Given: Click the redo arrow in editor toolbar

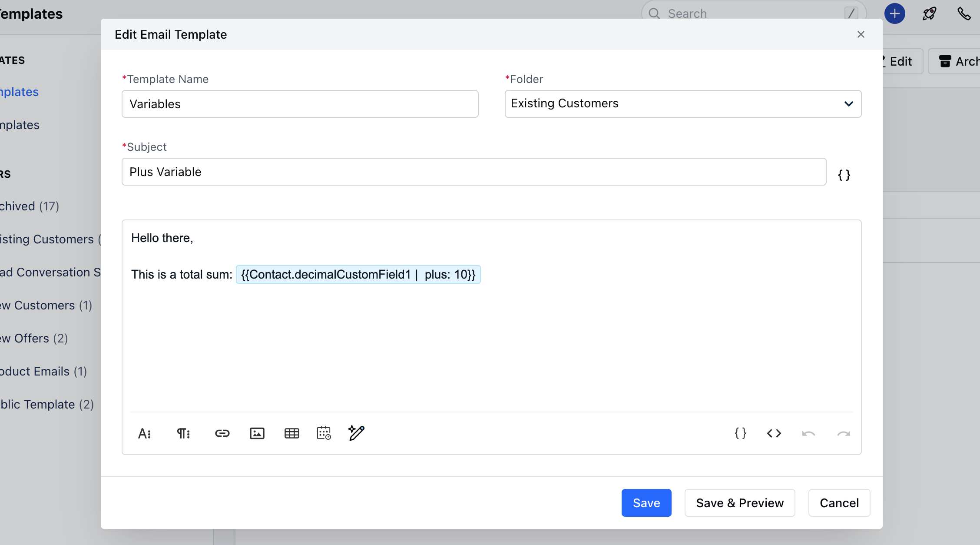Looking at the screenshot, I should tap(843, 434).
